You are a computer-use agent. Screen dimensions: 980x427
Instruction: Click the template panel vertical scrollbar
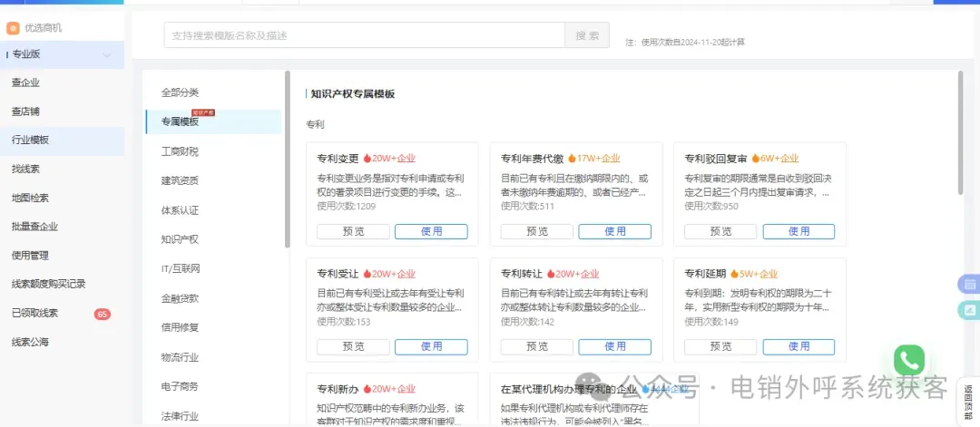click(961, 131)
